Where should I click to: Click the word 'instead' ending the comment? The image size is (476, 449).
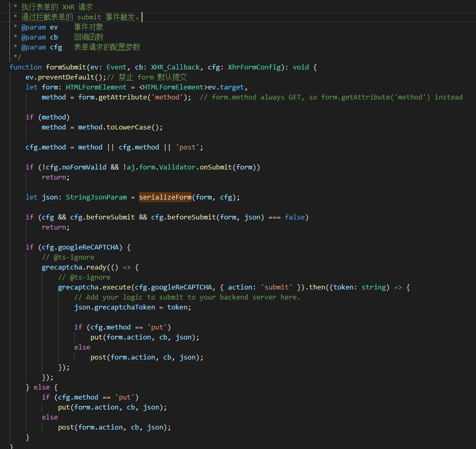click(x=448, y=97)
